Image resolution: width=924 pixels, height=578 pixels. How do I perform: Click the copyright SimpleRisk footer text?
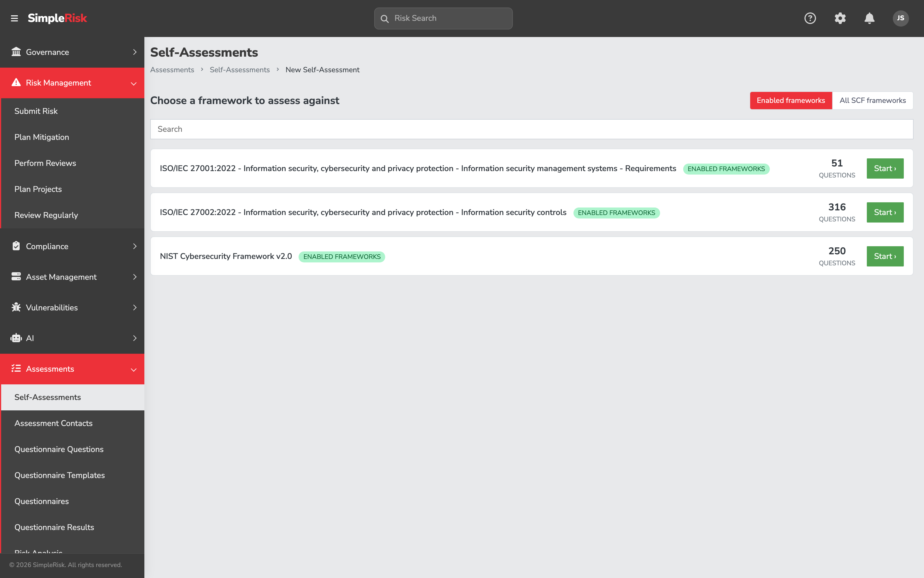66,565
